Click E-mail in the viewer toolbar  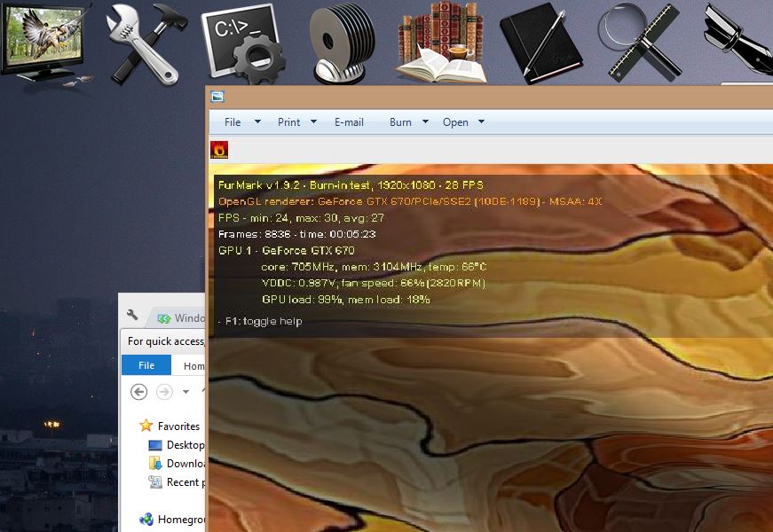click(349, 122)
